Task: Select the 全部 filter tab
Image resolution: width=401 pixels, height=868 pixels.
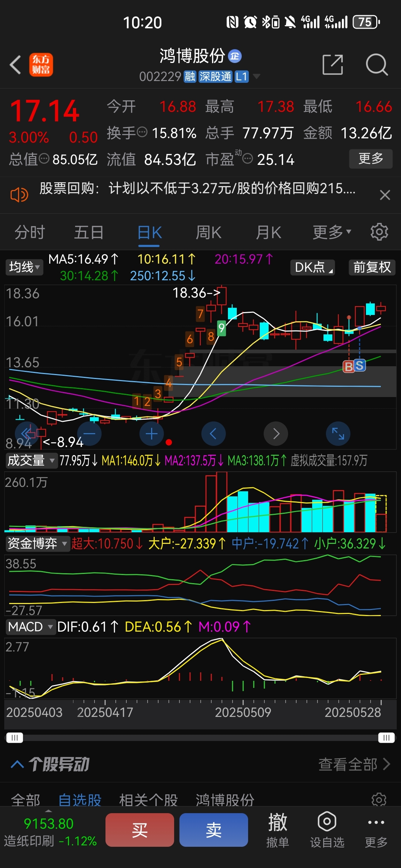Action: (25, 800)
